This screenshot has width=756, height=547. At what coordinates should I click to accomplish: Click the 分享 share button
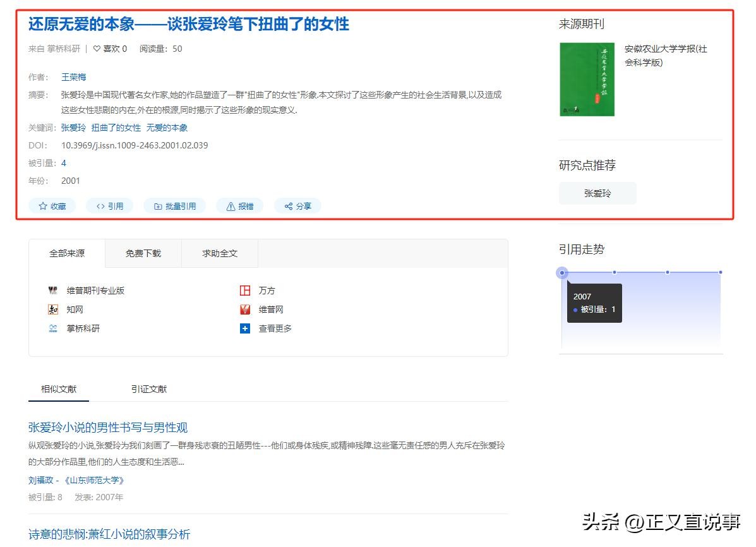[297, 206]
